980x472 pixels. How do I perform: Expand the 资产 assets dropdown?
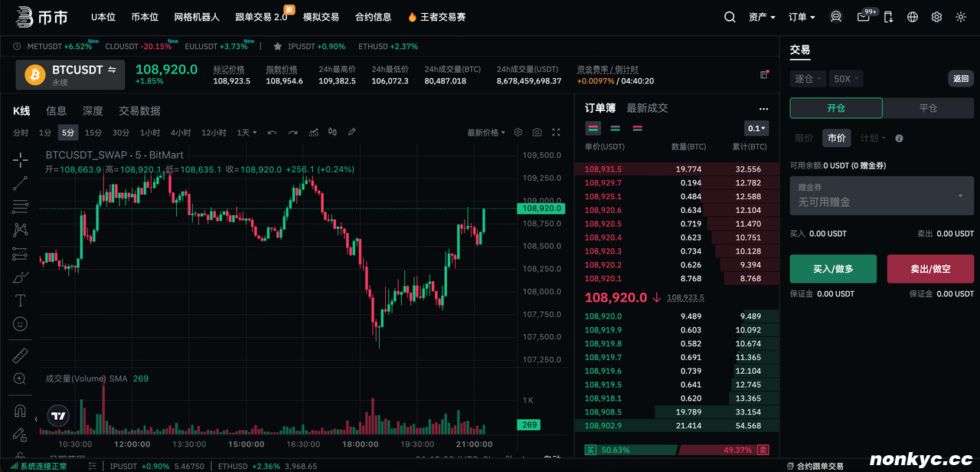point(762,17)
